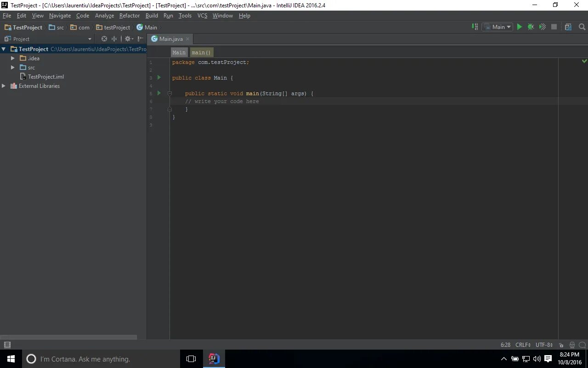Change line ending via CRLF selector
Viewport: 588px width, 368px height.
pos(522,345)
